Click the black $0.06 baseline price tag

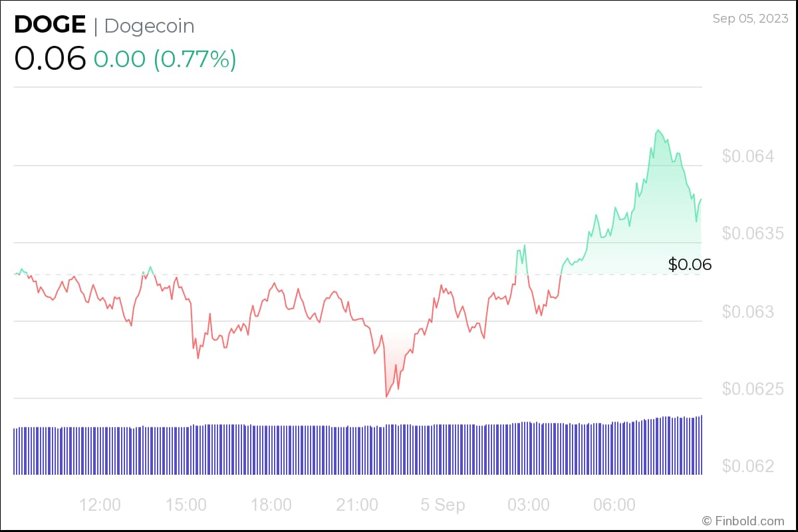690,265
